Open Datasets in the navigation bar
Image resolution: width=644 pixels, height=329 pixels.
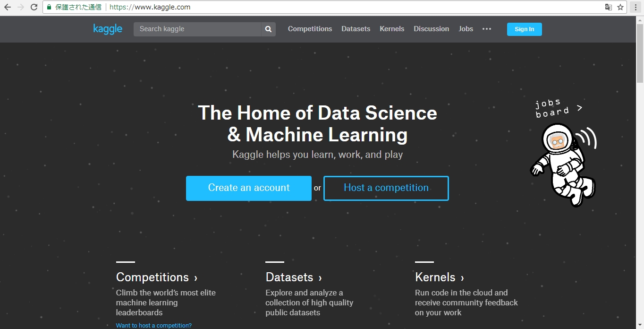click(x=356, y=29)
